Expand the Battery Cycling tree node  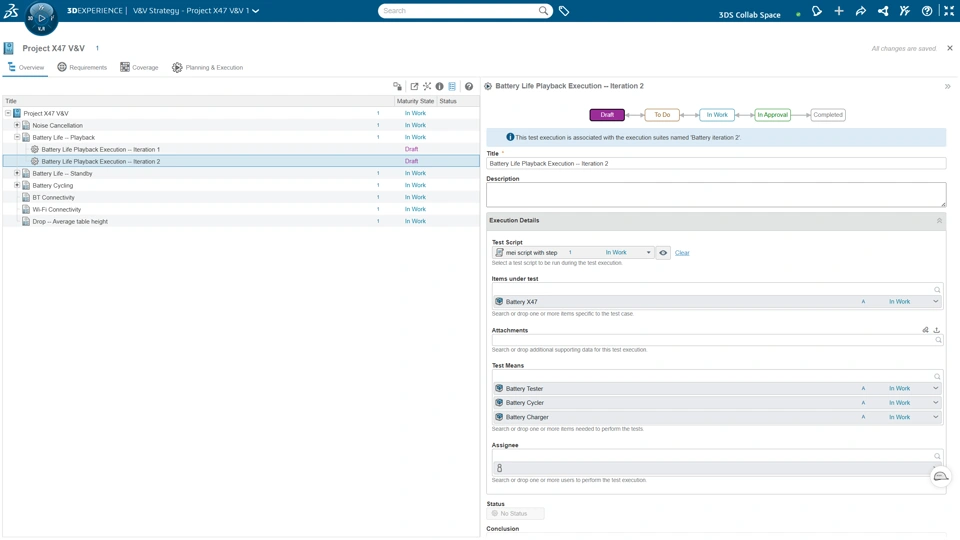pos(17,185)
